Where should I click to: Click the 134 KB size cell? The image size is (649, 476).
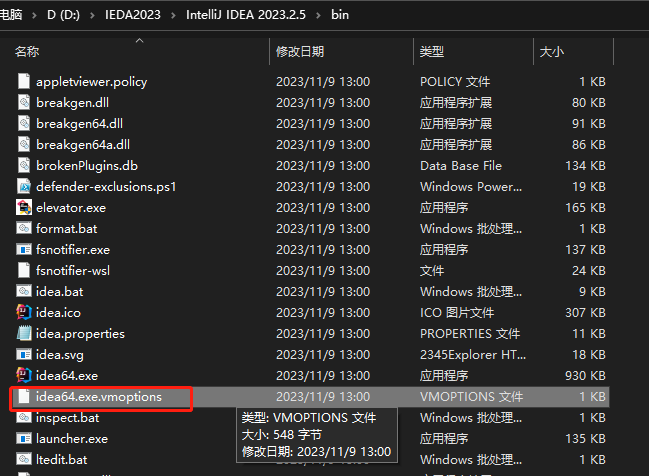point(585,166)
